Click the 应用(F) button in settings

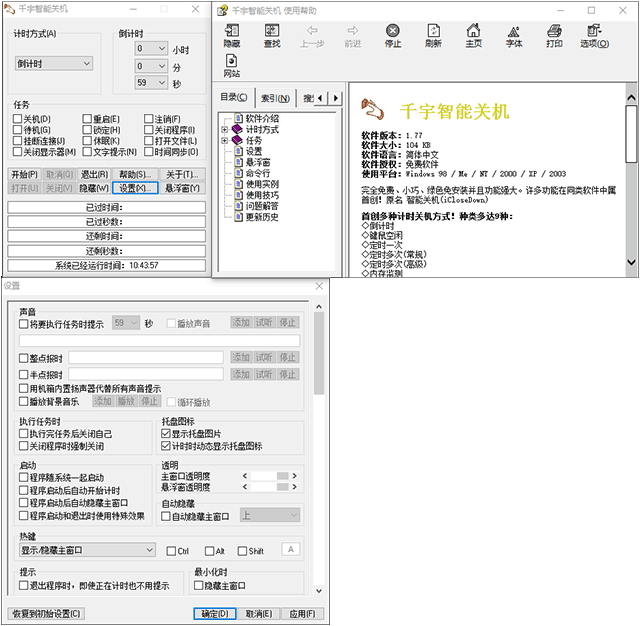pyautogui.click(x=302, y=613)
